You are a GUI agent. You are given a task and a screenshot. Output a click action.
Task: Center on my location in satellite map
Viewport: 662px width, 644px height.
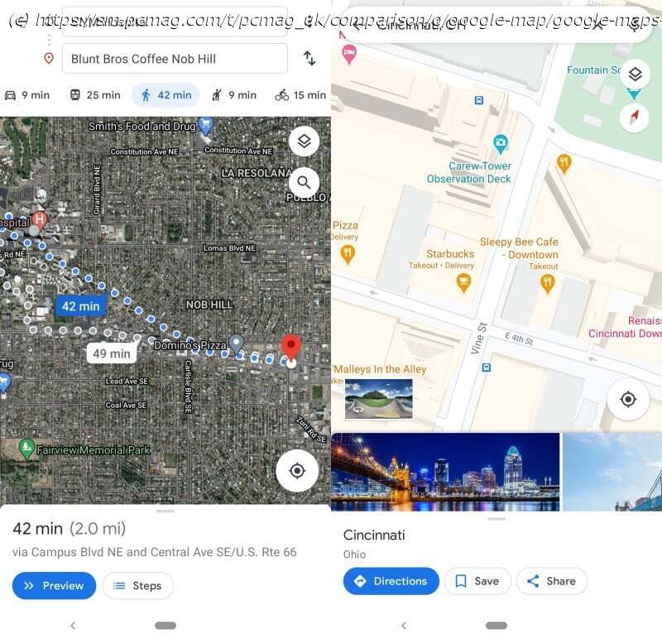pos(297,470)
